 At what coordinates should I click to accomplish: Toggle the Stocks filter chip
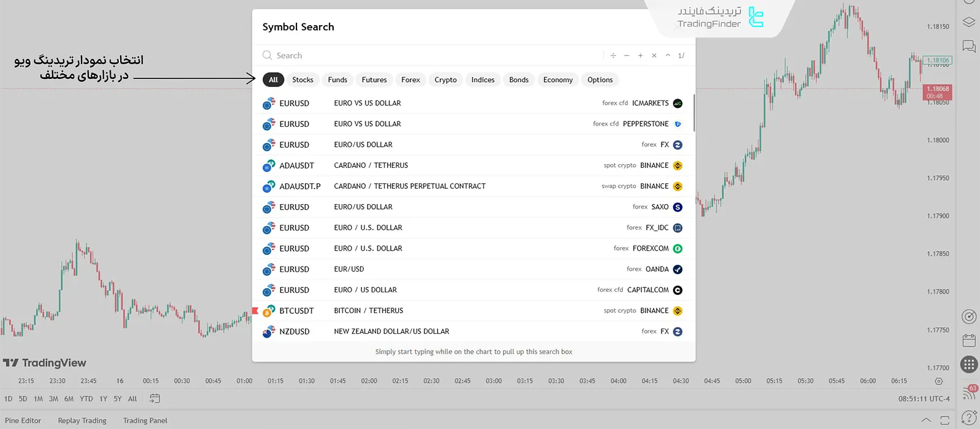coord(303,80)
